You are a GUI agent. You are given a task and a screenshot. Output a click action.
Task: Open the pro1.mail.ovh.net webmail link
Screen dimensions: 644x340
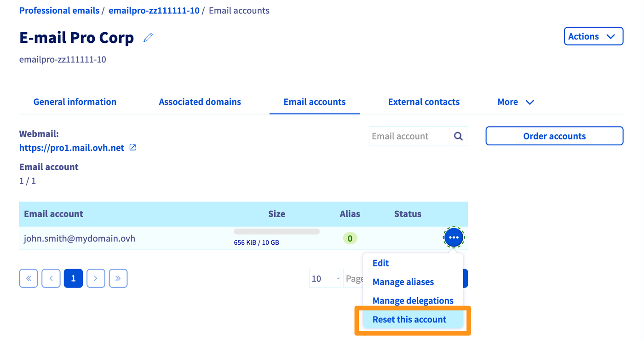click(72, 148)
